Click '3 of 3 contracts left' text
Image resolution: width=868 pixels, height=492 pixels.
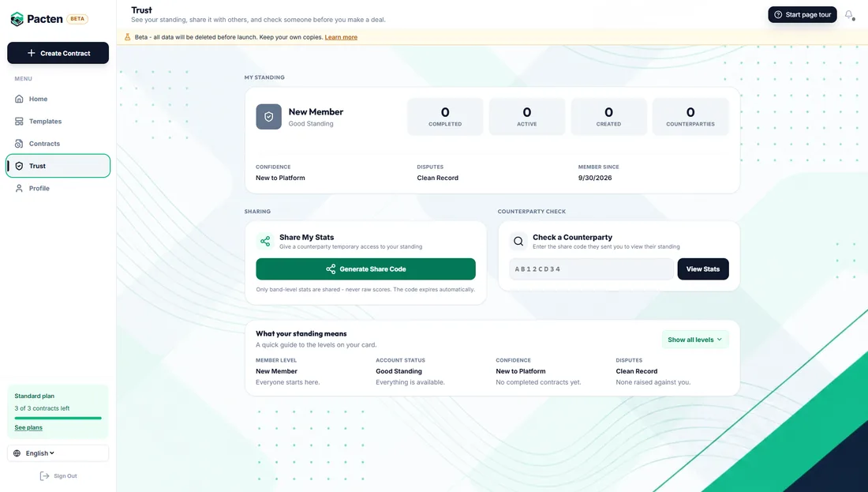(42, 408)
